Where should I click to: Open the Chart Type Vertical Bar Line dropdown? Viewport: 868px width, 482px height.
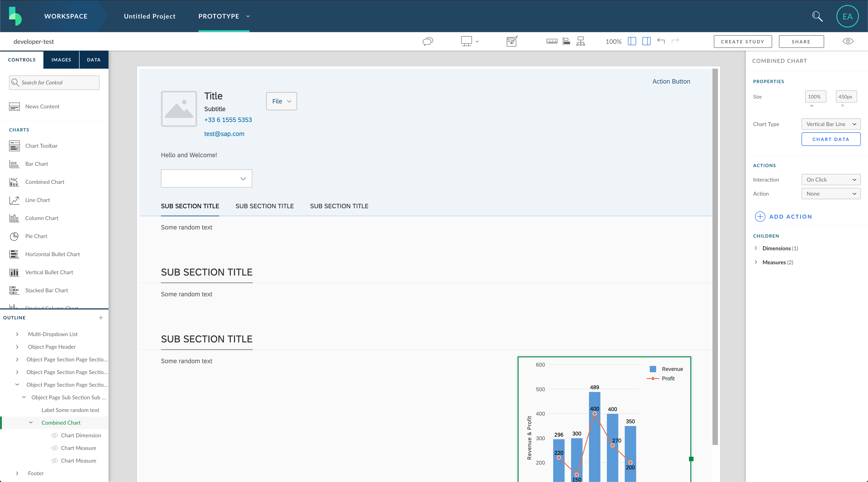(x=831, y=124)
